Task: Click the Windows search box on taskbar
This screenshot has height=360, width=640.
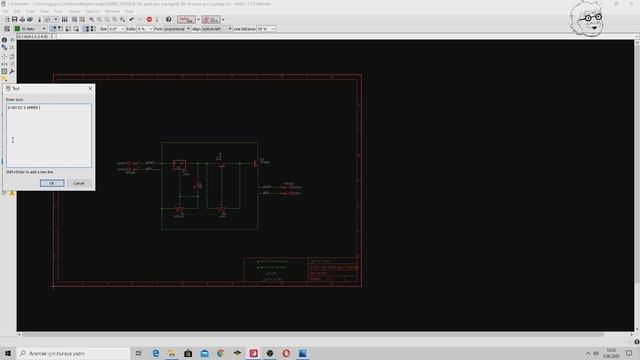Action: (73, 353)
